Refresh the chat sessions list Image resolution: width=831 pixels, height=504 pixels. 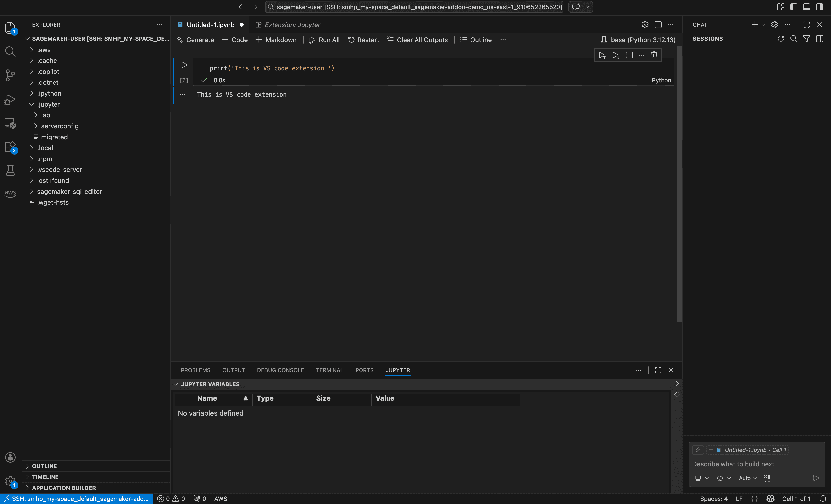click(x=781, y=39)
